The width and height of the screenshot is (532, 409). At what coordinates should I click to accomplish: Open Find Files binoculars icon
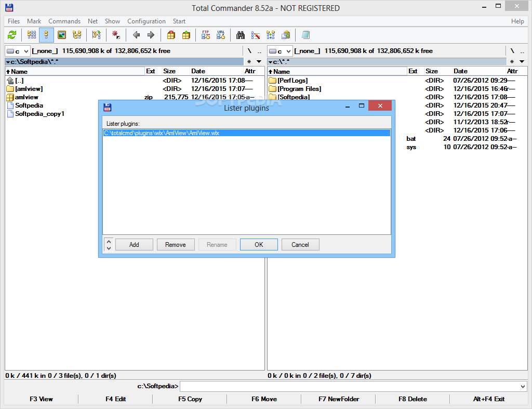point(241,35)
